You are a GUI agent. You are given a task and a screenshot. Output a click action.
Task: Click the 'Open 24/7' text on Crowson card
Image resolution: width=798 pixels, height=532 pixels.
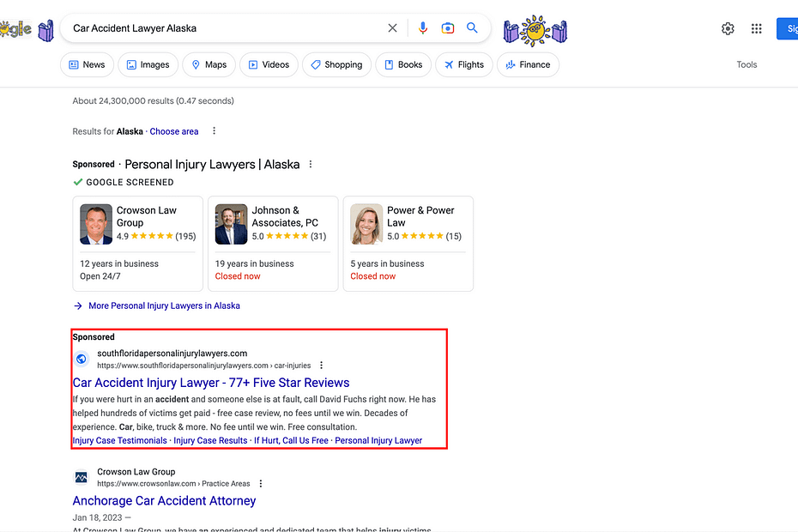pos(100,276)
